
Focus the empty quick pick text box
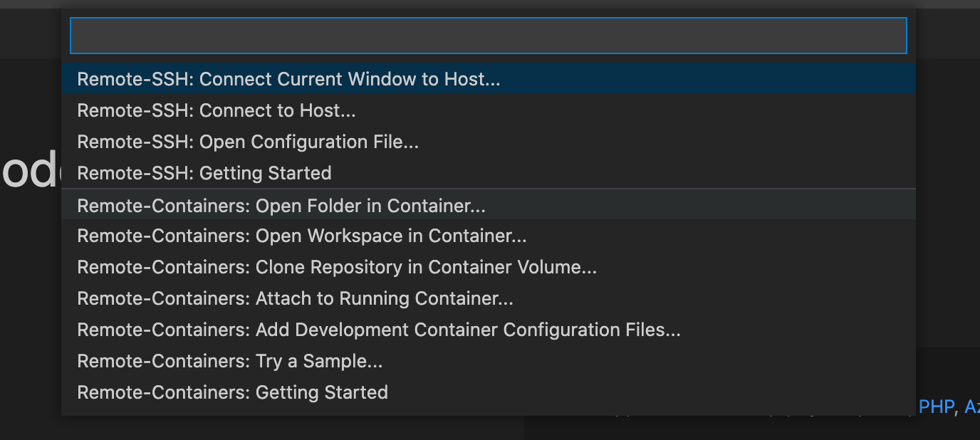488,36
